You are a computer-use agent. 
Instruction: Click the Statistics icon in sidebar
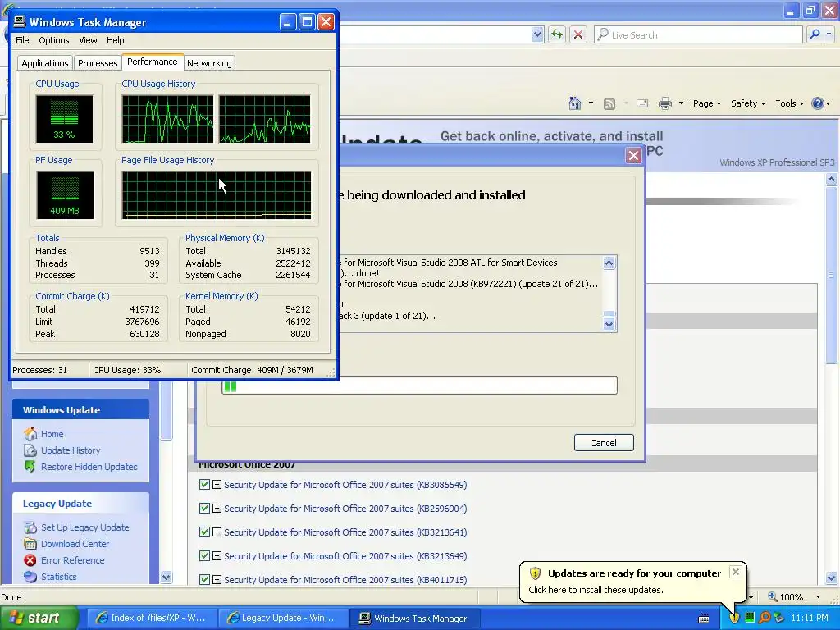tap(30, 577)
